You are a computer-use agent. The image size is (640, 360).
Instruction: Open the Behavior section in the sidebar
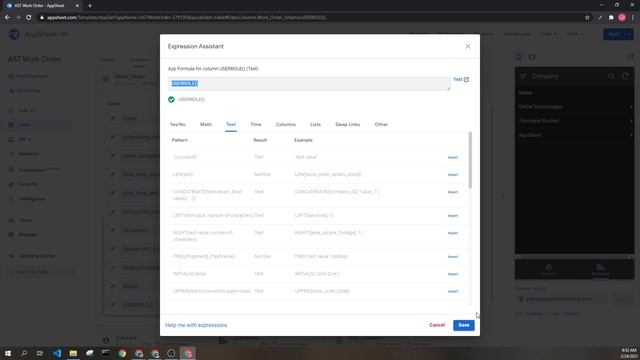coord(29,154)
